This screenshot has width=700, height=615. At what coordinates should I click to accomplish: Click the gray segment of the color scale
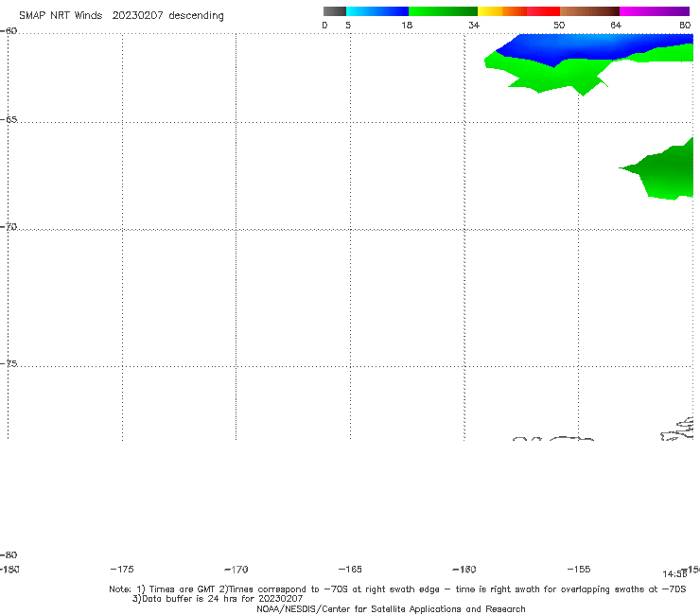[x=334, y=11]
